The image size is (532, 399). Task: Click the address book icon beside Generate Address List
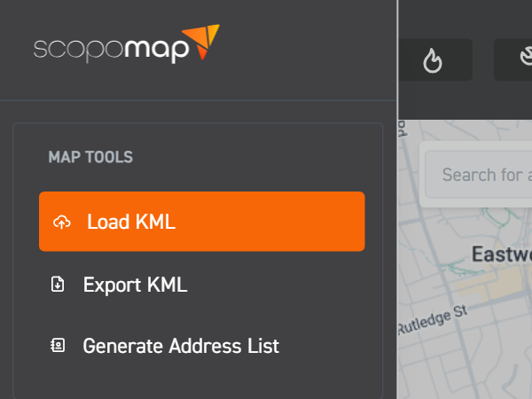(59, 345)
